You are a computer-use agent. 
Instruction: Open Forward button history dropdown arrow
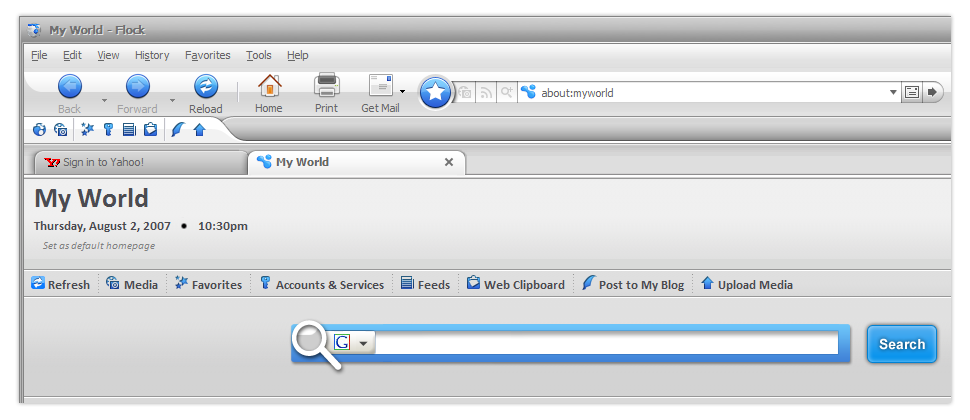pos(172,100)
